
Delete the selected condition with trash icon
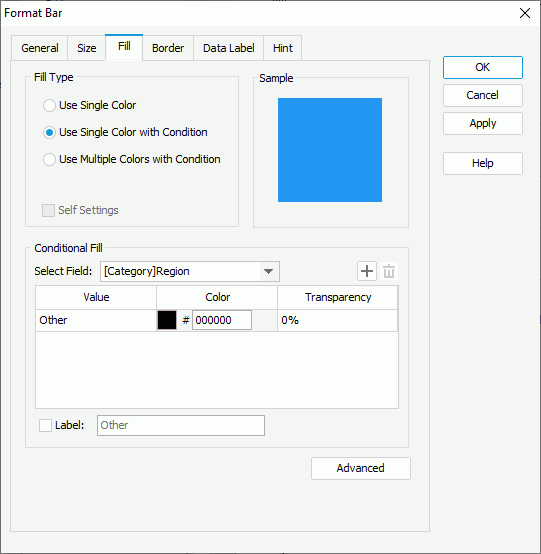[389, 271]
